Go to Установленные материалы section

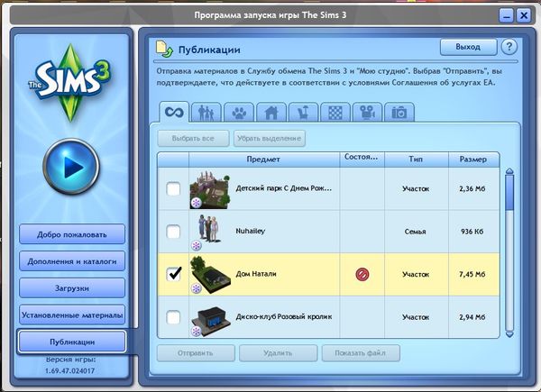tap(71, 315)
